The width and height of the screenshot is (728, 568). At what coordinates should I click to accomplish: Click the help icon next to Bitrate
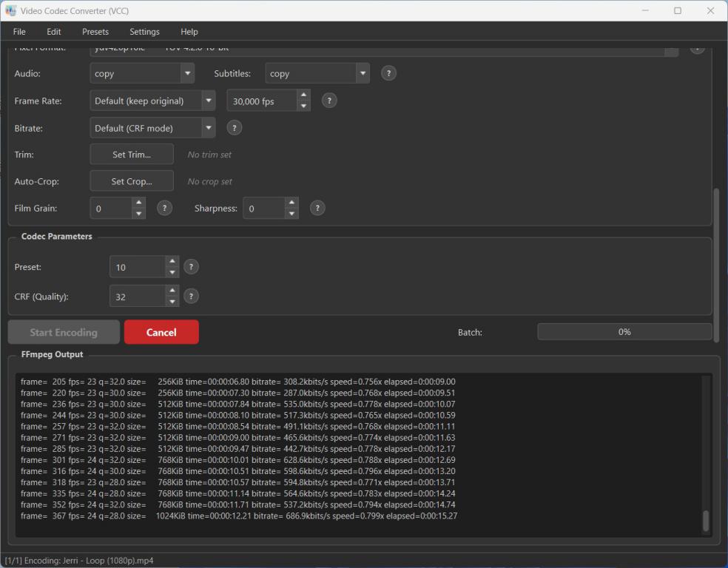pos(234,128)
